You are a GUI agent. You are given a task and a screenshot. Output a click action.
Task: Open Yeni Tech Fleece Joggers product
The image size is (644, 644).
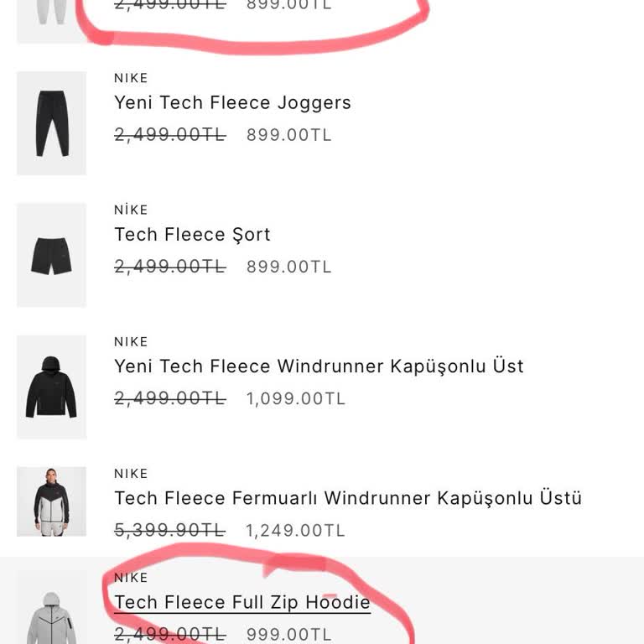tap(232, 103)
